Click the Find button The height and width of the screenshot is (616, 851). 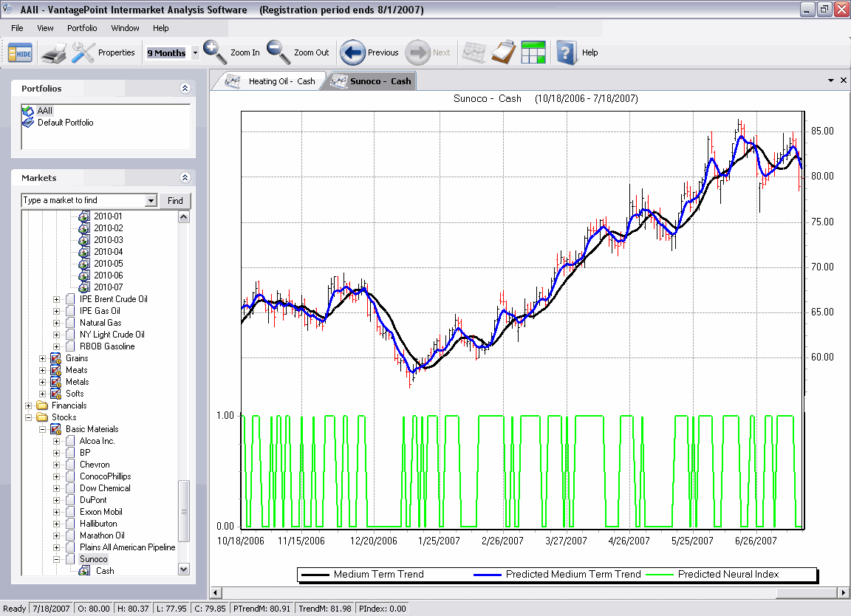(175, 201)
